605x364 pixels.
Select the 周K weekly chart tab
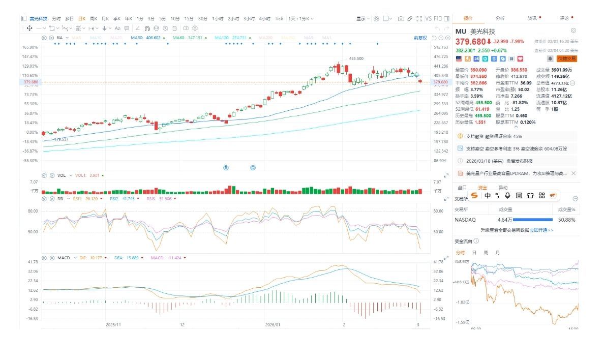[x=94, y=19]
